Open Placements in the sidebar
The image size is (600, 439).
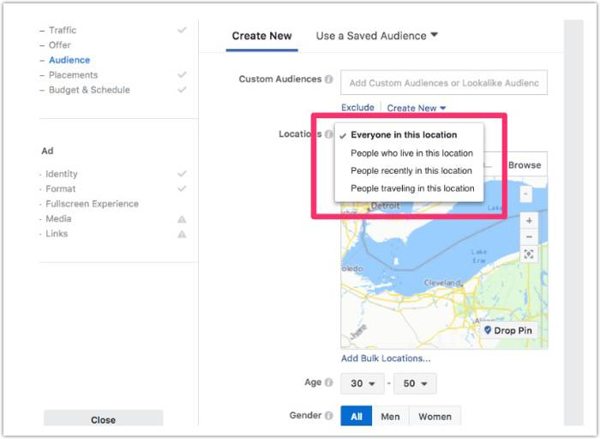[73, 75]
